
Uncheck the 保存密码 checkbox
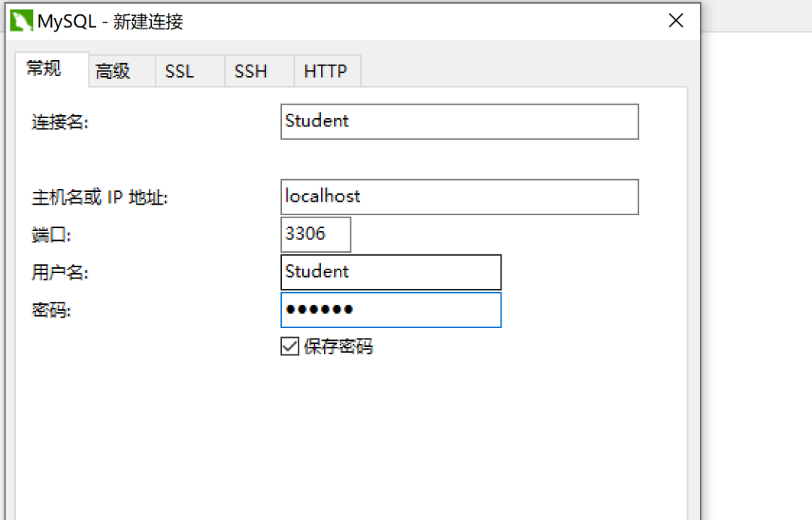pos(289,347)
